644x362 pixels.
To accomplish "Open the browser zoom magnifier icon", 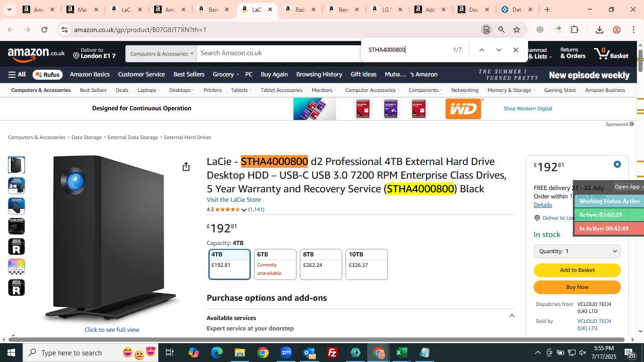I will coord(502,30).
